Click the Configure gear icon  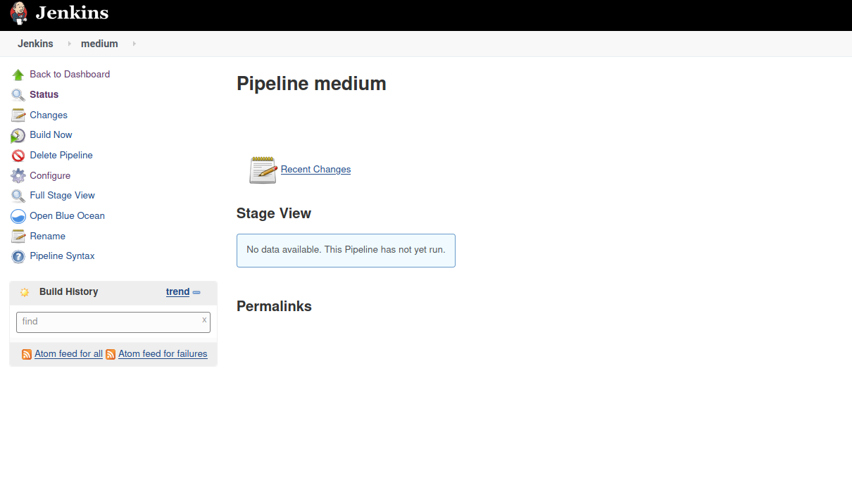point(18,176)
